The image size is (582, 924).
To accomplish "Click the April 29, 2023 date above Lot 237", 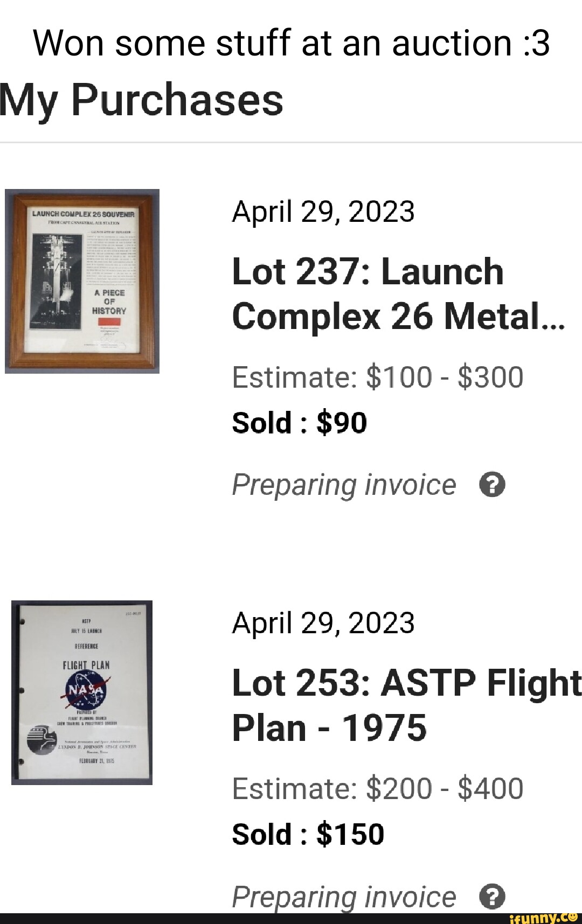I will click(323, 211).
